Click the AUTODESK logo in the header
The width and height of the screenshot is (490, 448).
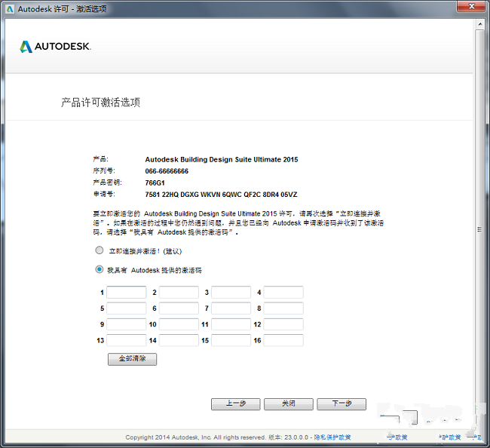tap(55, 47)
